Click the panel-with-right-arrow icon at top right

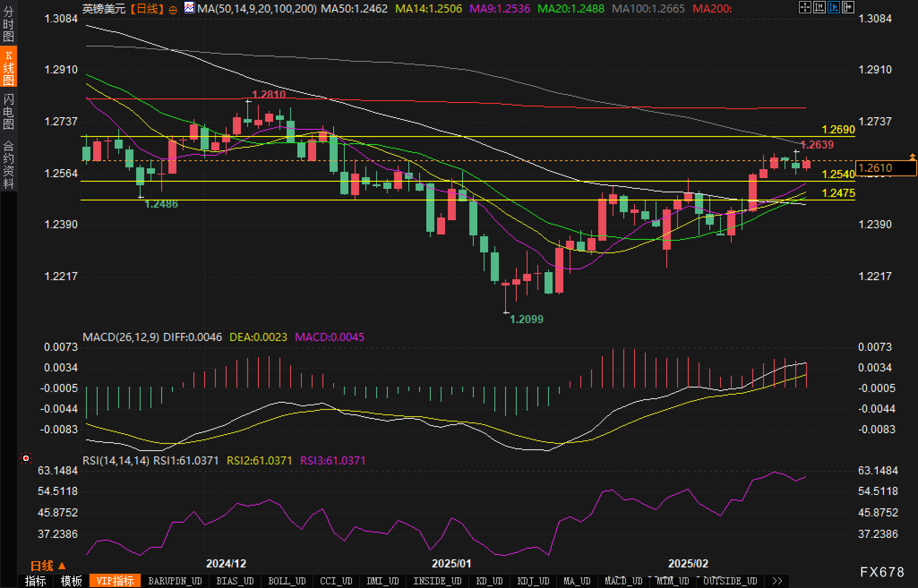(x=848, y=7)
